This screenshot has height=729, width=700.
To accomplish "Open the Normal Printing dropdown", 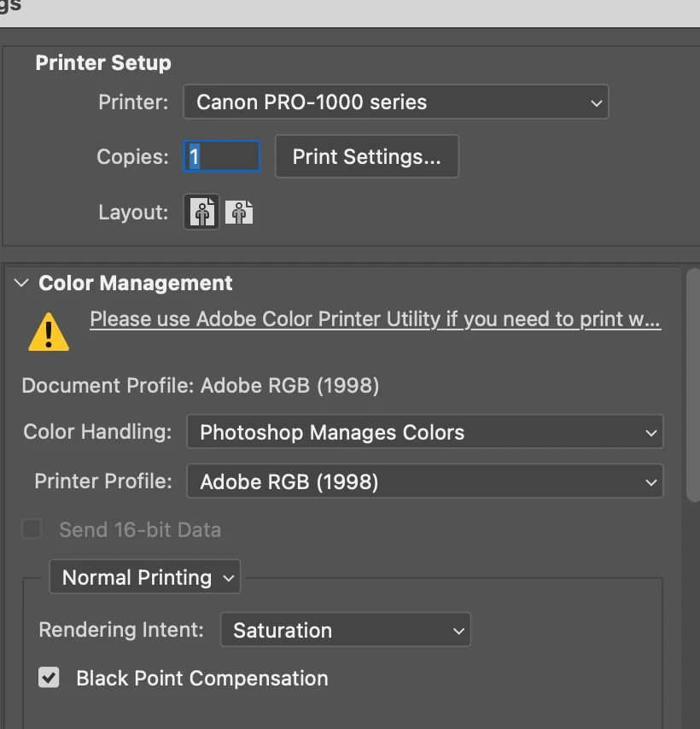I will 145,577.
